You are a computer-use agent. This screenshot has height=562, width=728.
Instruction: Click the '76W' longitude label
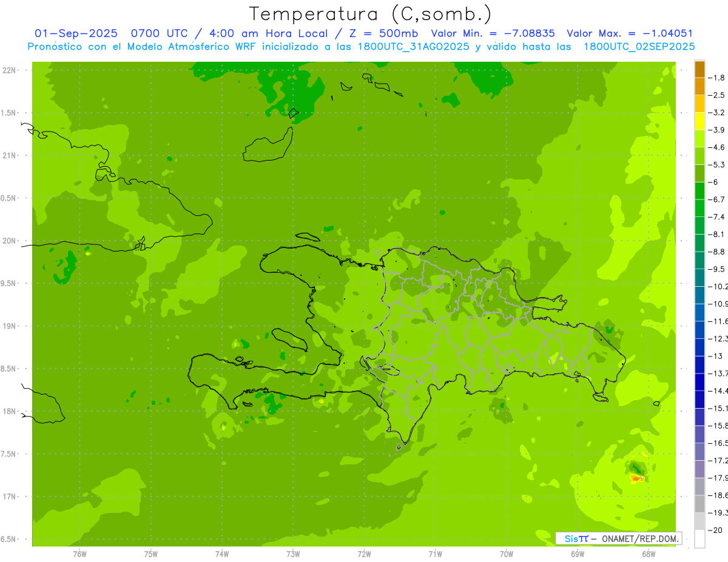[x=79, y=554]
